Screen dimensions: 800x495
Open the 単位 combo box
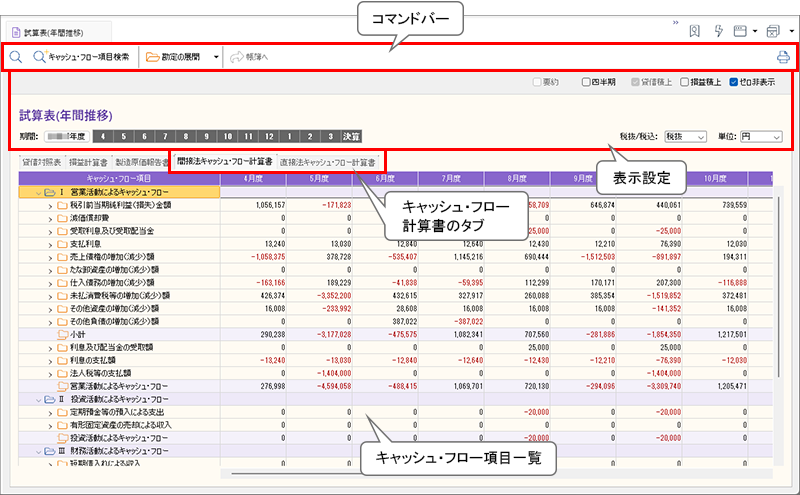pos(761,137)
